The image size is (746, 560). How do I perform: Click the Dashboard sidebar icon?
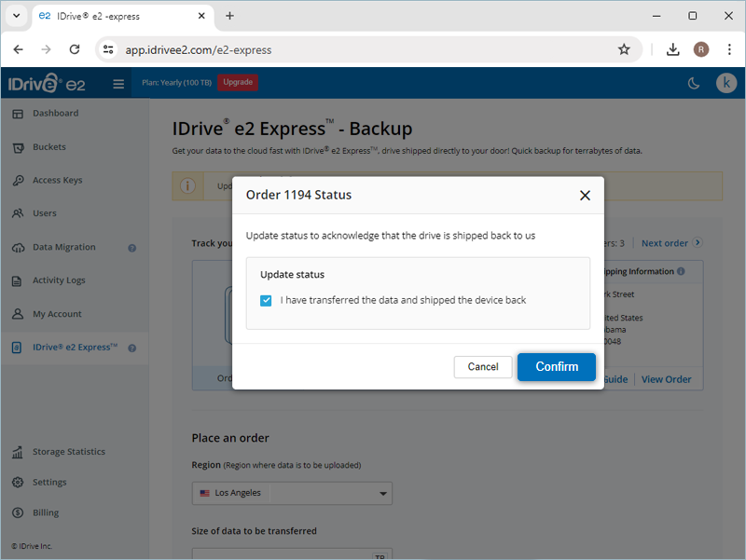[18, 114]
